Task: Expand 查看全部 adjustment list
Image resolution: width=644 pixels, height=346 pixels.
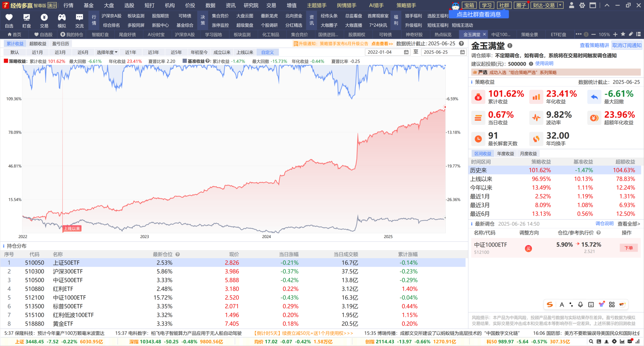Action: point(629,224)
